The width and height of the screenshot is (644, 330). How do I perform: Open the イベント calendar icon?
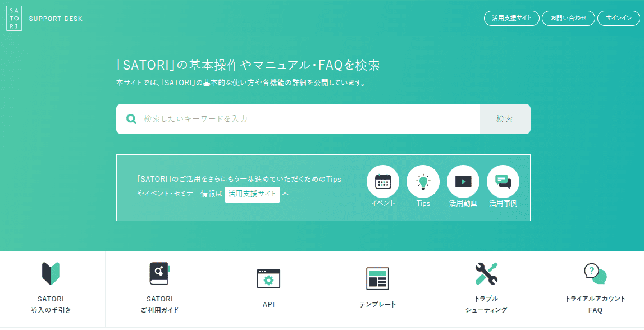click(x=383, y=181)
